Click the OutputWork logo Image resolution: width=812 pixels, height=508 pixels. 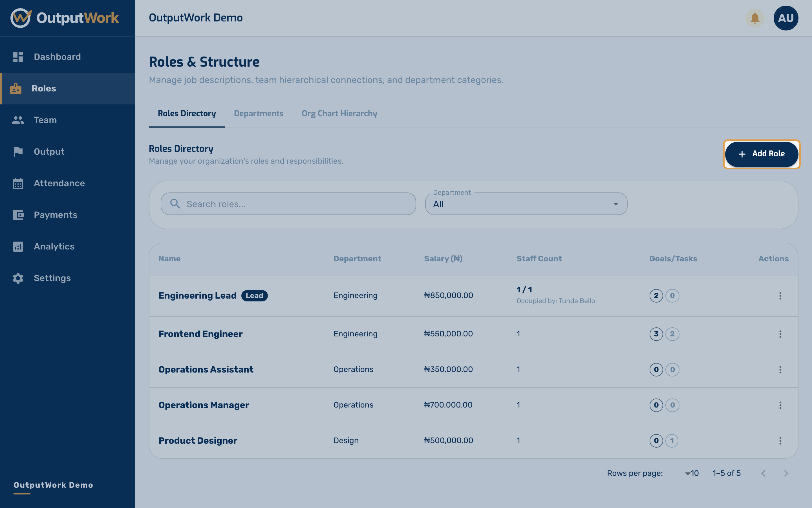point(65,18)
